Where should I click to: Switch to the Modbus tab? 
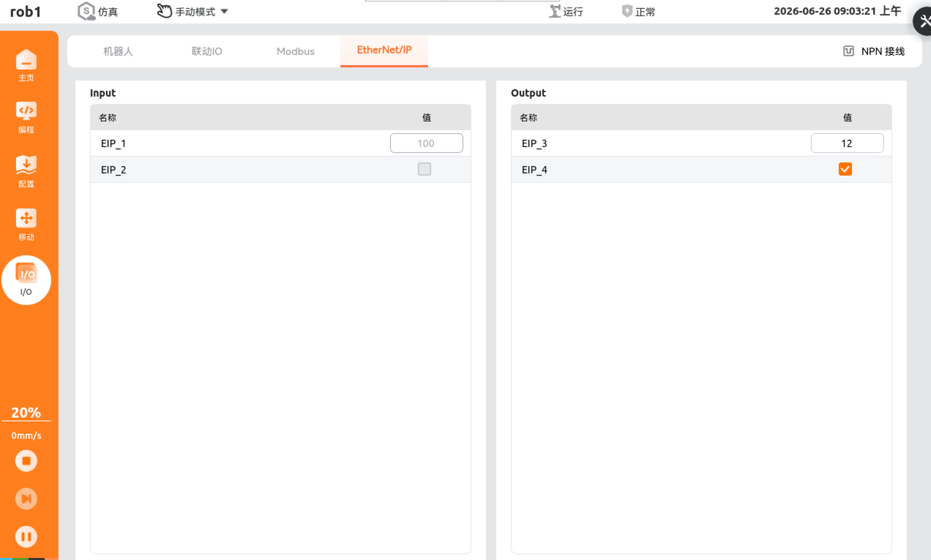(295, 51)
